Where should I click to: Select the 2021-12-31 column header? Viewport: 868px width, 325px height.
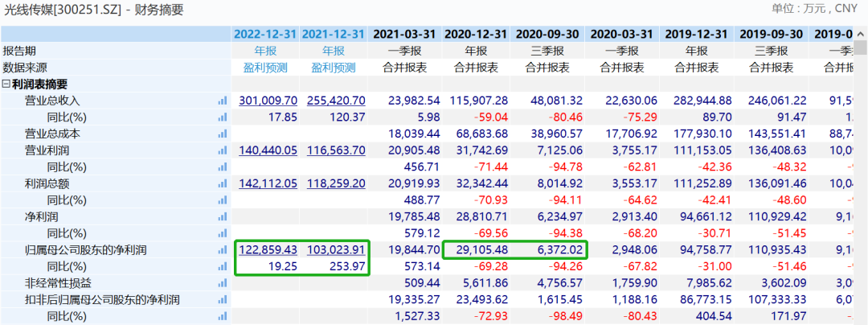click(334, 34)
